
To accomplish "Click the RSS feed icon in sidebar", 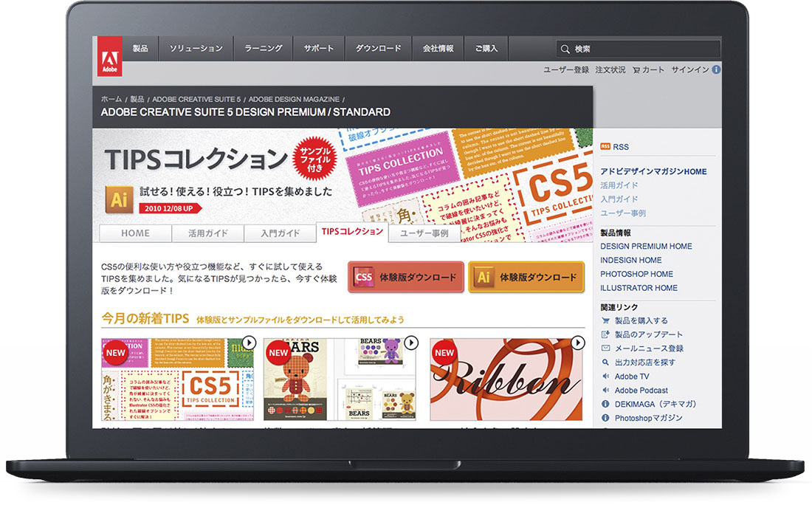I will click(605, 146).
